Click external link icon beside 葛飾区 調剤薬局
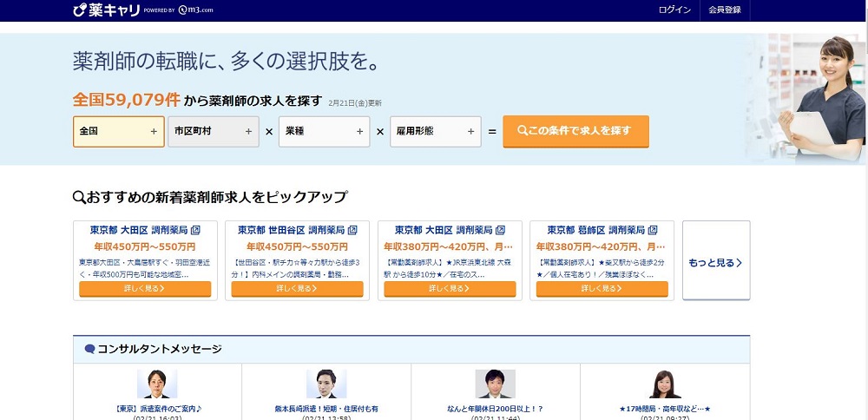 tap(653, 230)
